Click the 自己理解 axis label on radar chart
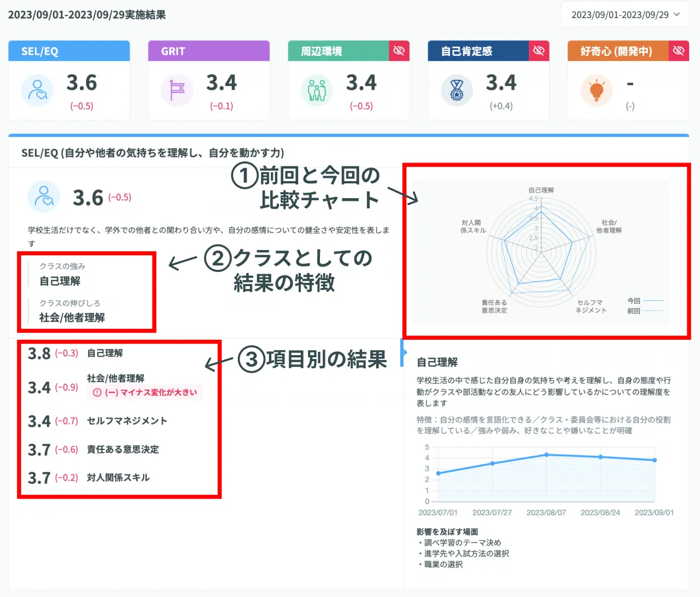 [x=541, y=190]
